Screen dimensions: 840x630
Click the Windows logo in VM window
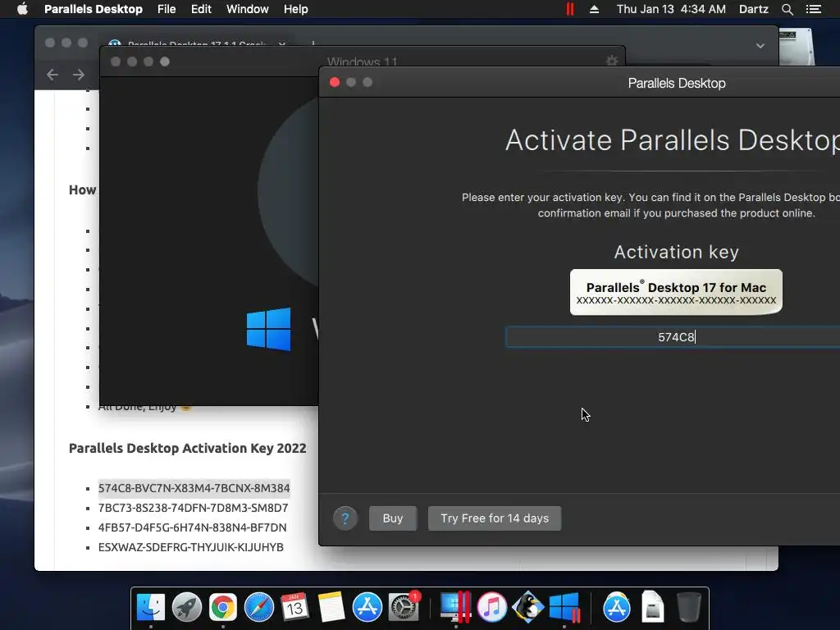point(268,329)
